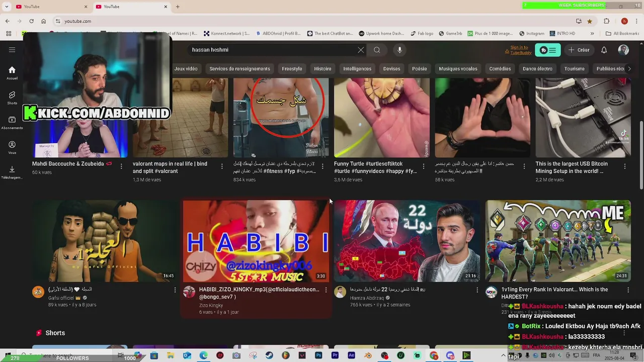Image resolution: width=644 pixels, height=362 pixels.
Task: Bookmark this page with the star icon
Action: point(590,21)
